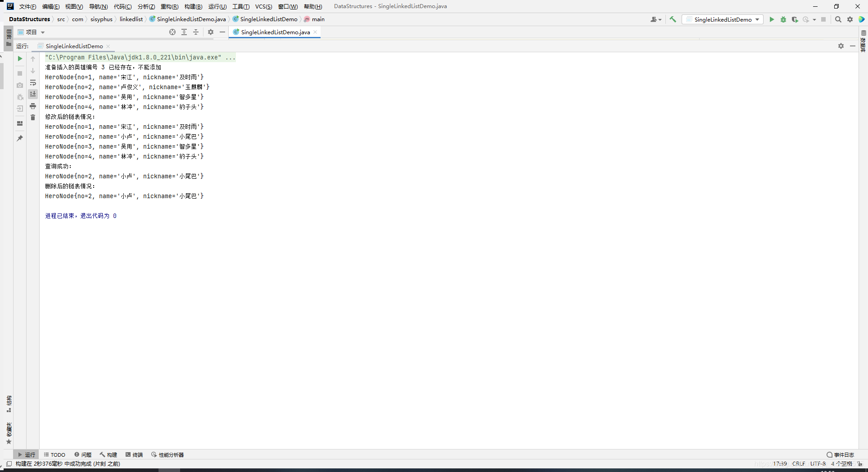868x472 pixels.
Task: Open run panel settings gear
Action: click(841, 46)
